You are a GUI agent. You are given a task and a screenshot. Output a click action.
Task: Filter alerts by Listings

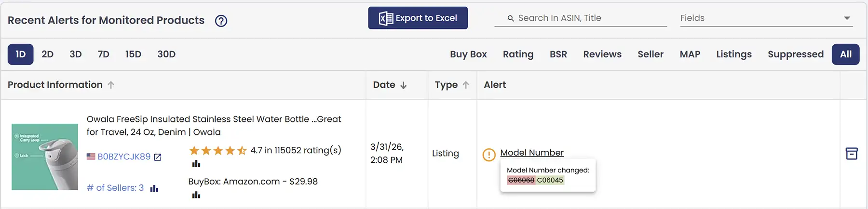[734, 54]
